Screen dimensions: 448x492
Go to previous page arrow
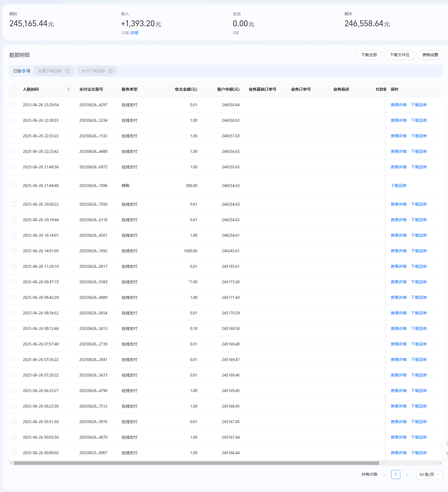(384, 475)
